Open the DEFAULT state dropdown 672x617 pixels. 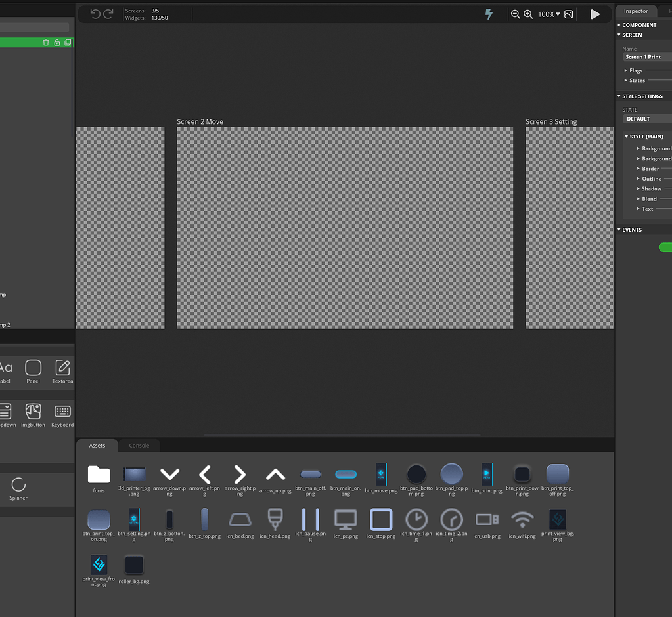pos(647,119)
